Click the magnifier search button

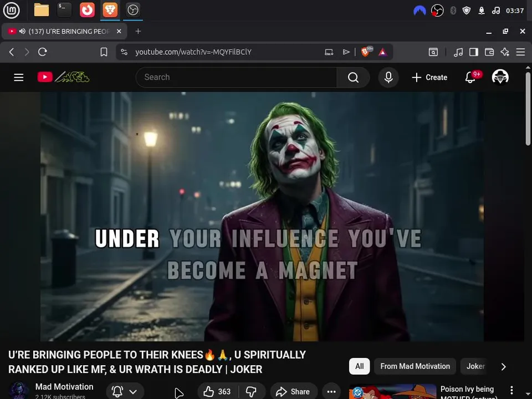click(353, 78)
